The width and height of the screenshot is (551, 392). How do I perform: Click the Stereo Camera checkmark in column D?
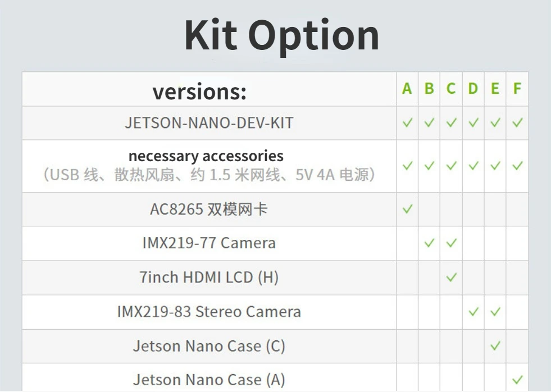pos(473,312)
